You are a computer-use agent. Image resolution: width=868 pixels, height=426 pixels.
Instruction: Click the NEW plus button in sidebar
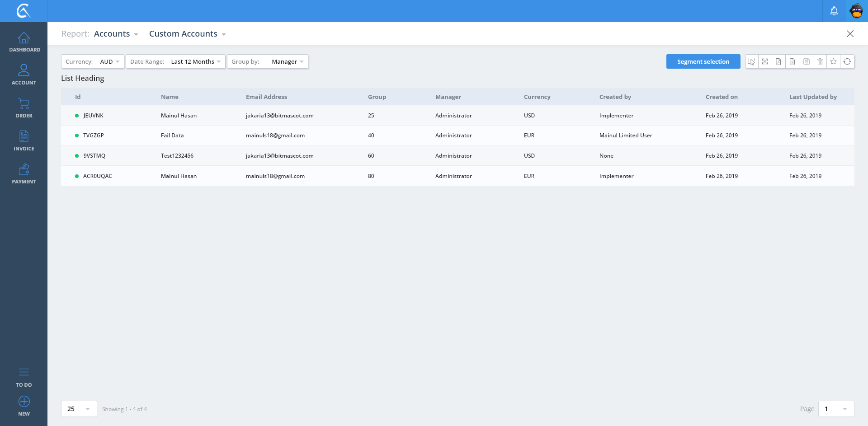pos(24,406)
